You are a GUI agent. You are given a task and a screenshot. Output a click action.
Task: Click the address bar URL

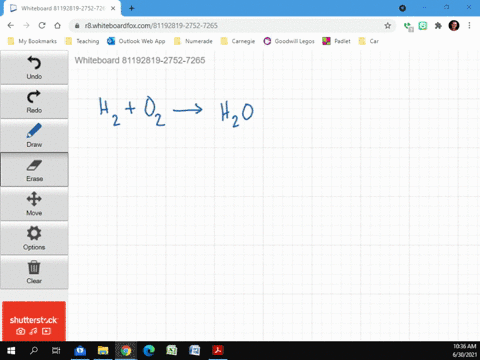pyautogui.click(x=151, y=26)
